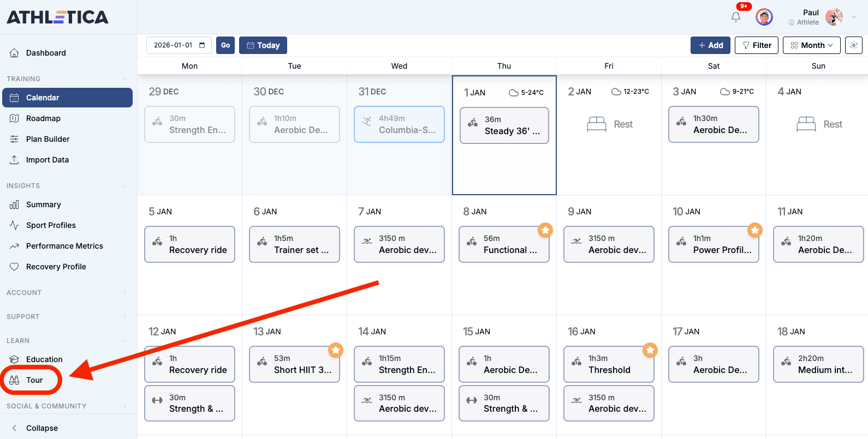
Task: Click the star badge on 13 Jan workout
Action: click(x=335, y=350)
